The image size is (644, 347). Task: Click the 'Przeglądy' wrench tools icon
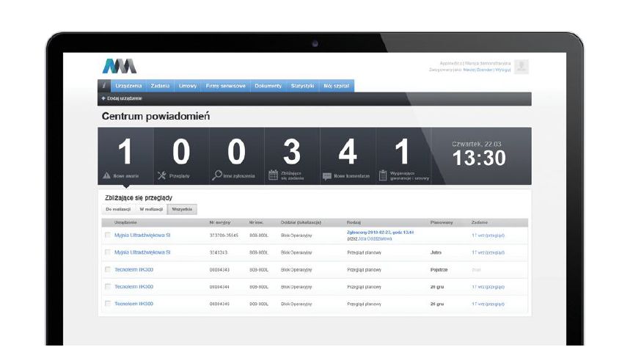[x=162, y=175]
